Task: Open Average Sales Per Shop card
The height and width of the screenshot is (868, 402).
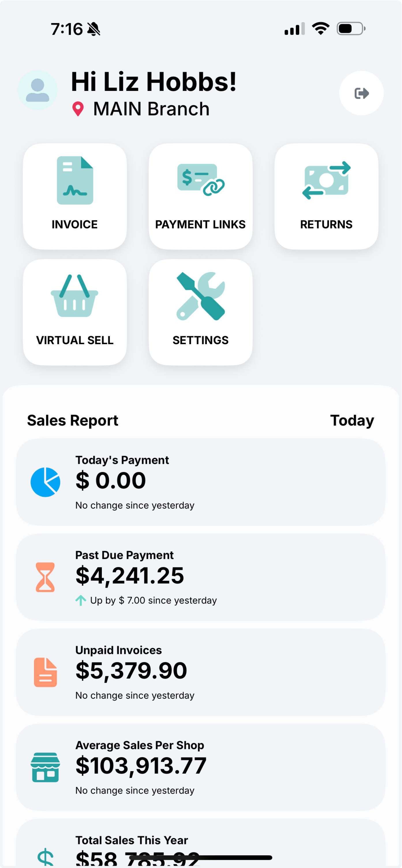Action: [x=201, y=767]
